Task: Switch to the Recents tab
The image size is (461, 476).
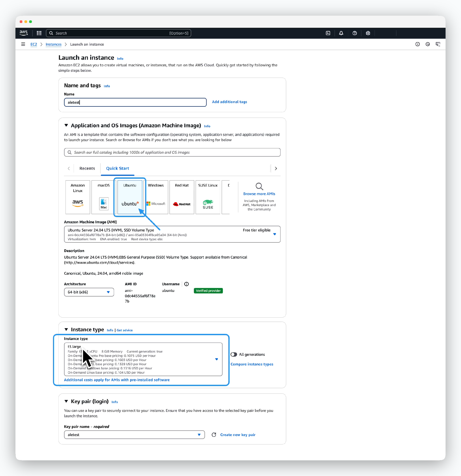Action: 87,168
